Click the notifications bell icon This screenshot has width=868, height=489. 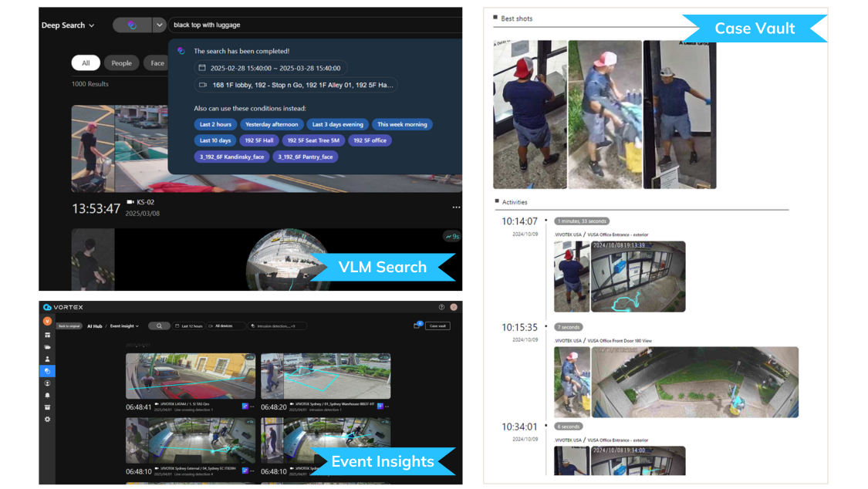(47, 395)
